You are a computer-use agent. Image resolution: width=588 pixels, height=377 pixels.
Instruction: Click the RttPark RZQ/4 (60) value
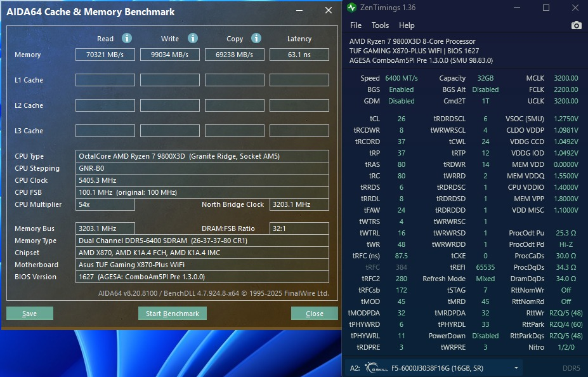click(566, 324)
